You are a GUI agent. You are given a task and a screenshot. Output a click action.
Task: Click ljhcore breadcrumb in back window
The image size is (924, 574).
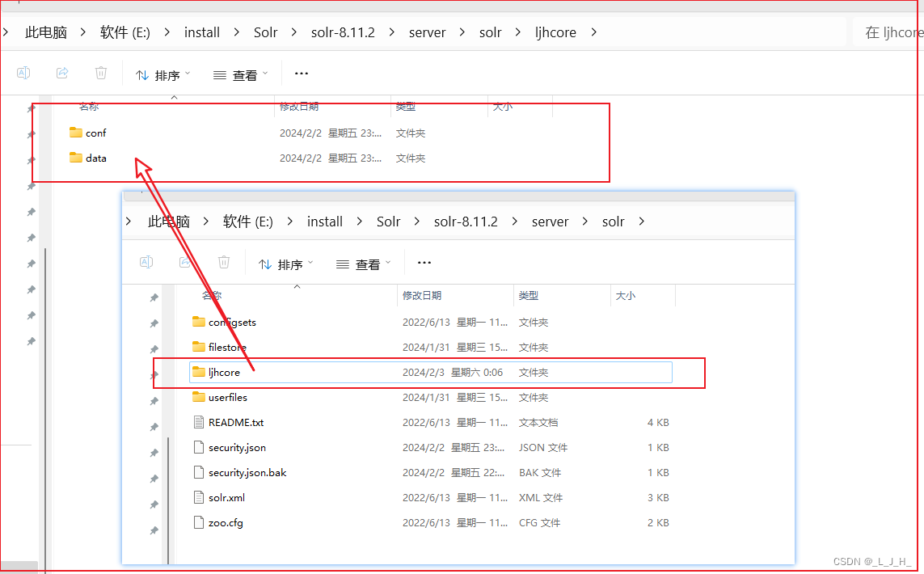(x=555, y=32)
